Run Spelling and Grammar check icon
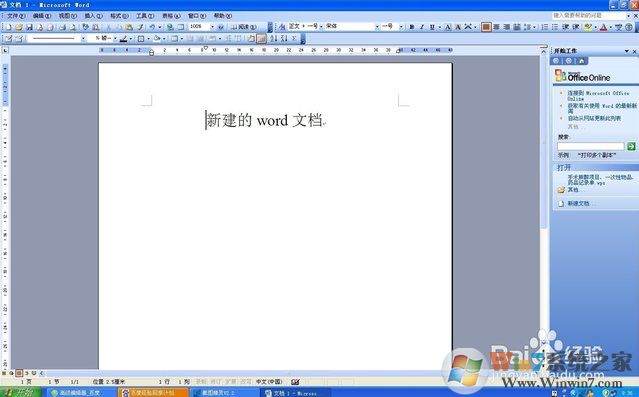The height and width of the screenshot is (397, 639). point(86,27)
